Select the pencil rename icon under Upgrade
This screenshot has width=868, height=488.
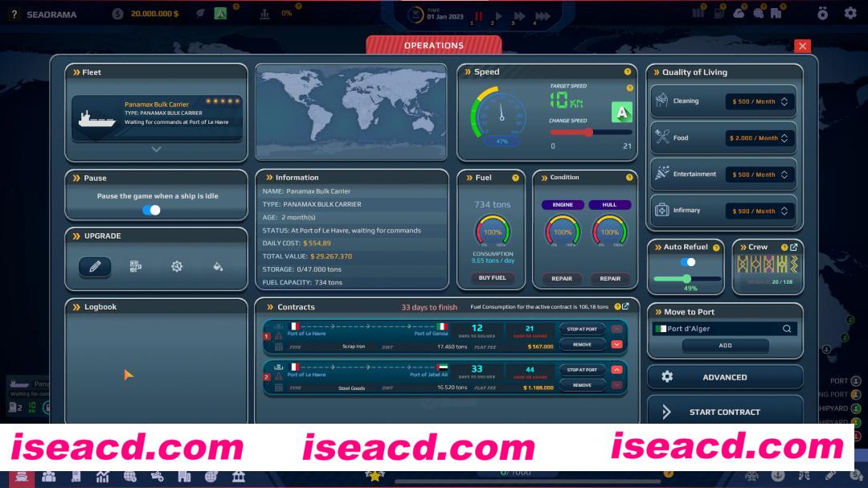coord(95,266)
